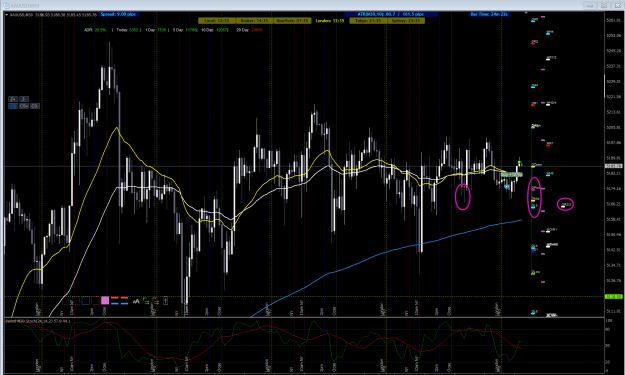Click the chart symbol dropdown triangle at top-left

click(7, 15)
